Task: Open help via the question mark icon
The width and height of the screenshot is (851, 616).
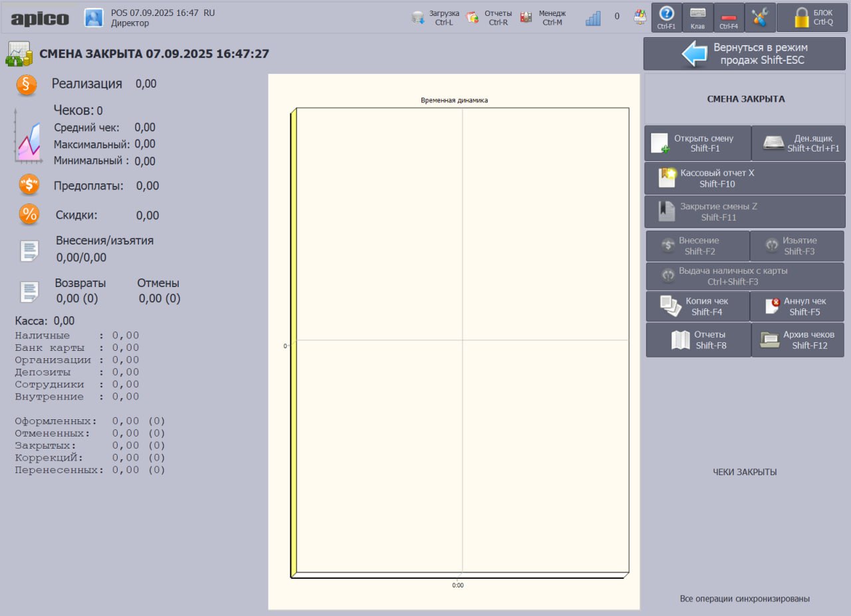Action: pos(666,17)
